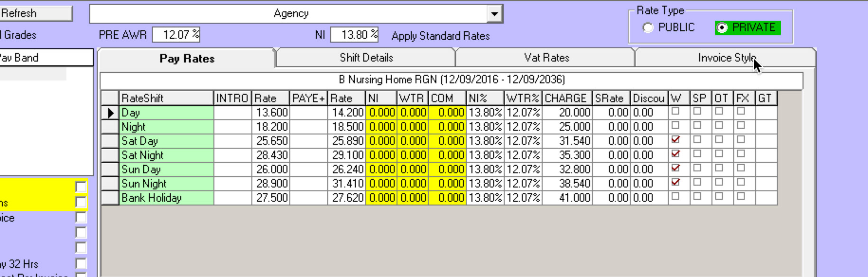Click the CHARGE column header

[567, 98]
